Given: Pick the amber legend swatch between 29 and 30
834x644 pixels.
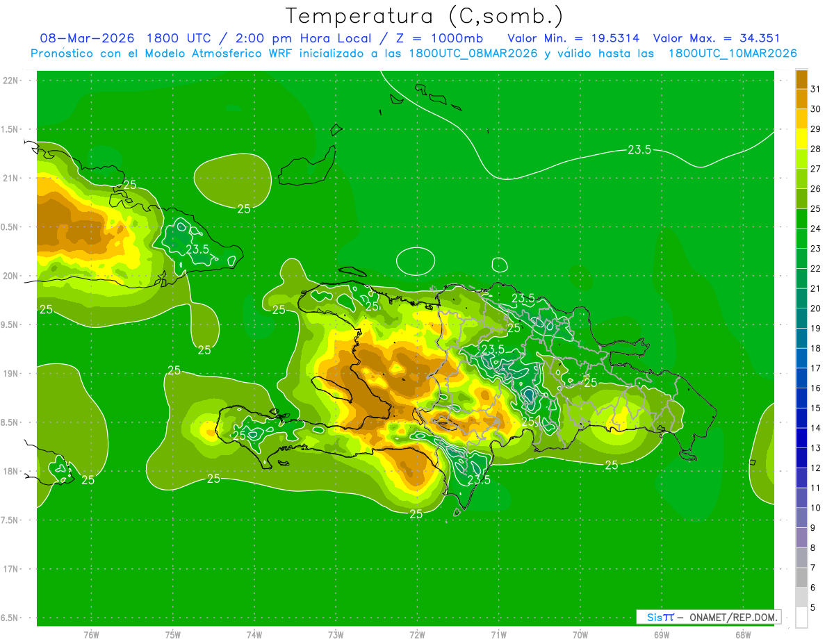Looking at the screenshot, I should point(801,119).
